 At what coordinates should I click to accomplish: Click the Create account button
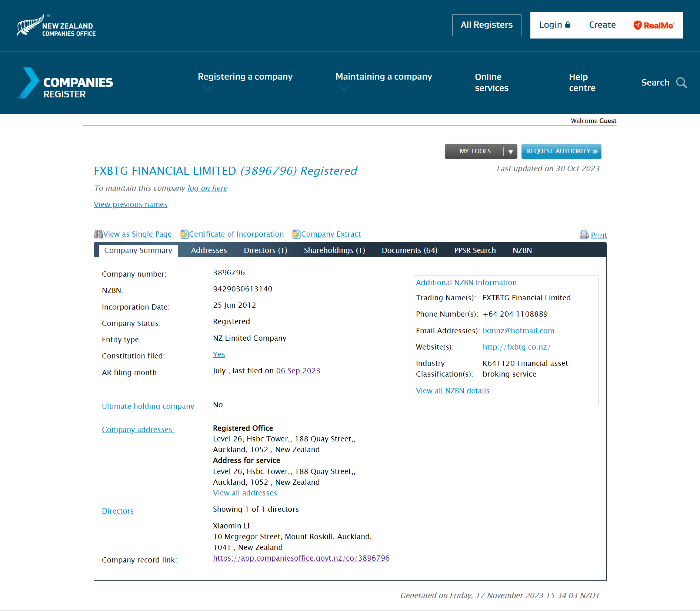pyautogui.click(x=602, y=25)
